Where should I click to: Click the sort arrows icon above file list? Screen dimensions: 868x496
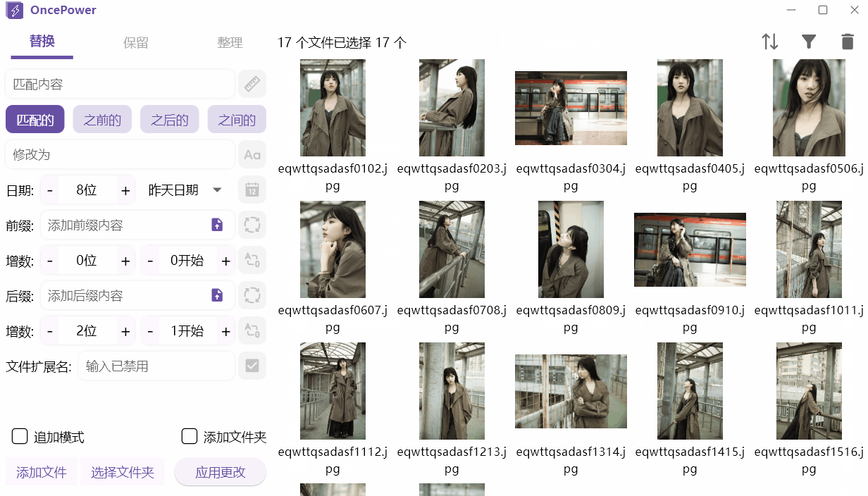coord(770,42)
